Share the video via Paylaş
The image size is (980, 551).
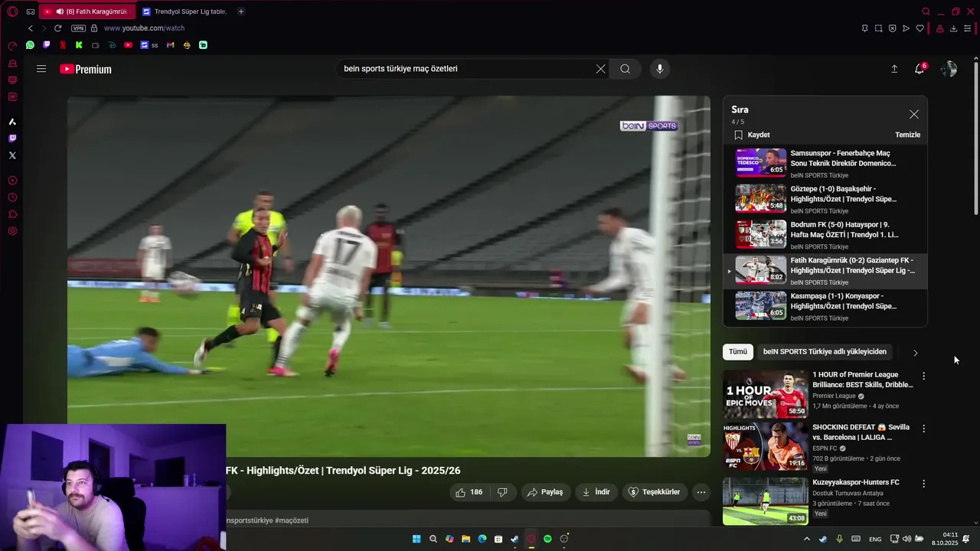pyautogui.click(x=545, y=492)
